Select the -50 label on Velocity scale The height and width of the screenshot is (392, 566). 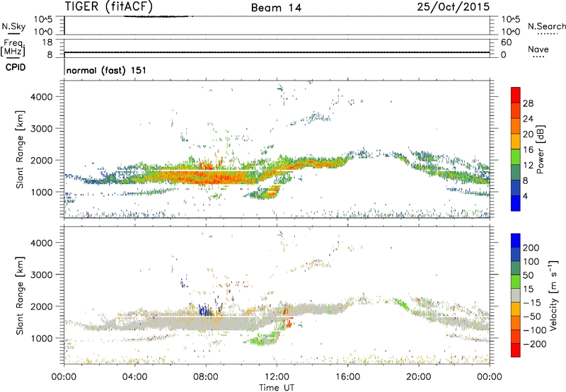532,316
